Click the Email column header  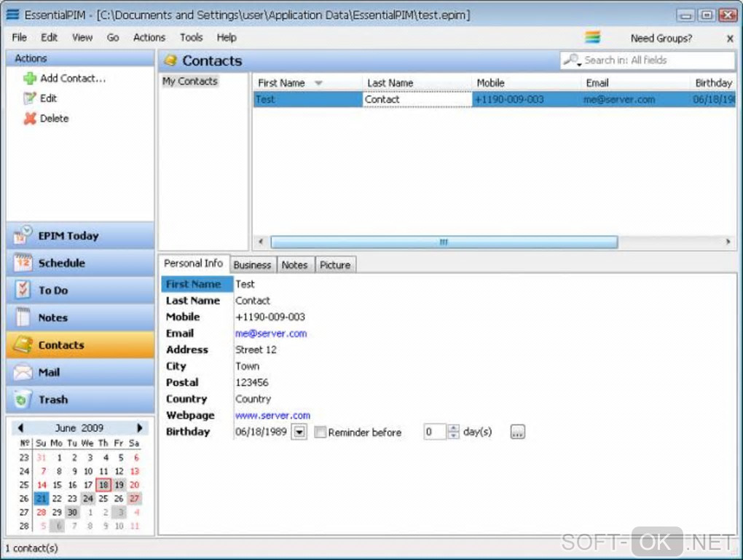click(636, 83)
